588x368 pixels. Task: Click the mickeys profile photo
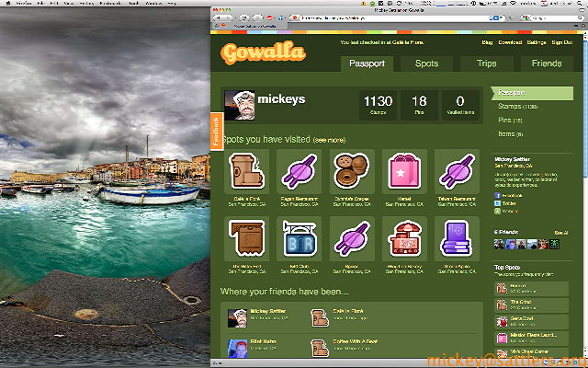pos(239,105)
